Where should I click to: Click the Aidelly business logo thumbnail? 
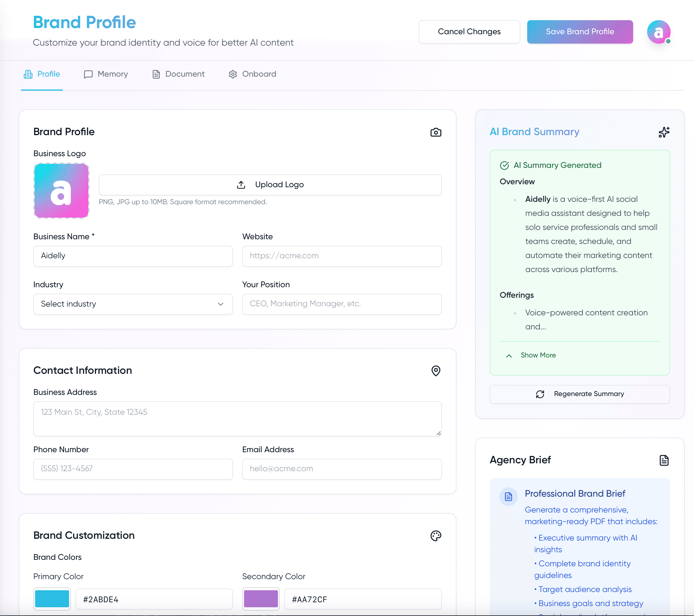tap(61, 191)
